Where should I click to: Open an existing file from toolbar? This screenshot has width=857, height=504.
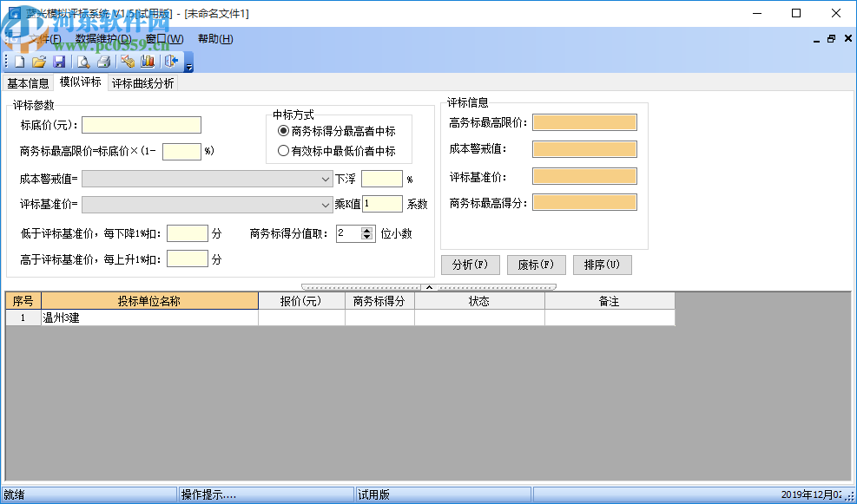38,62
